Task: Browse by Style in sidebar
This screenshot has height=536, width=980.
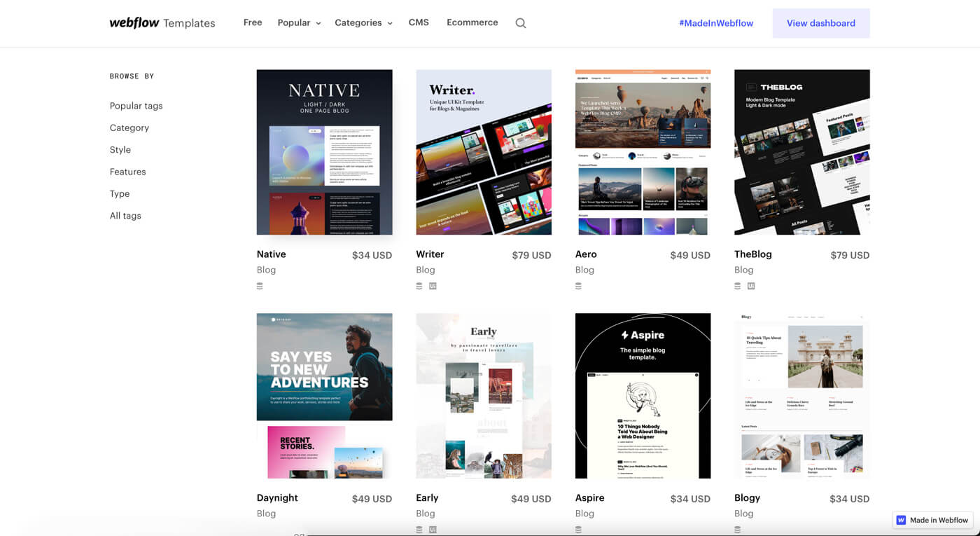Action: click(x=120, y=150)
